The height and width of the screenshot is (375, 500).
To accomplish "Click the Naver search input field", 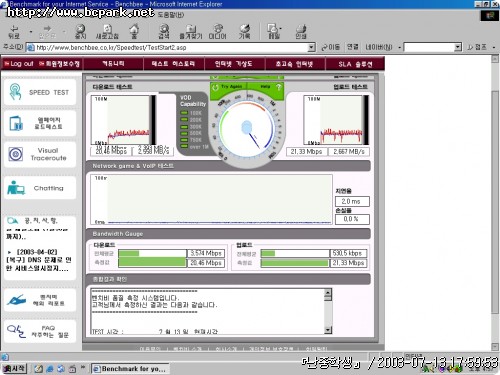I will (x=429, y=47).
